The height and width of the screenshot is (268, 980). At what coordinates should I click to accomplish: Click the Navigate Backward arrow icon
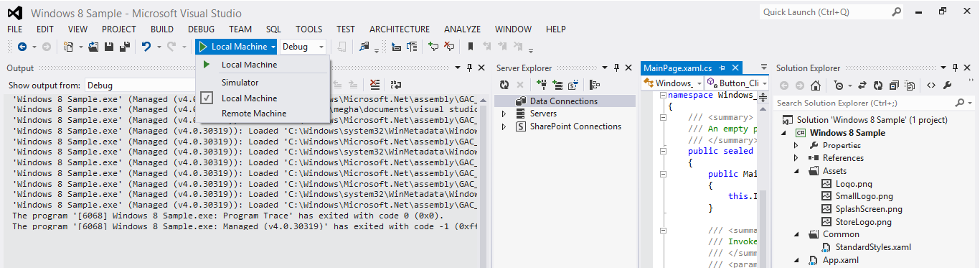click(22, 47)
